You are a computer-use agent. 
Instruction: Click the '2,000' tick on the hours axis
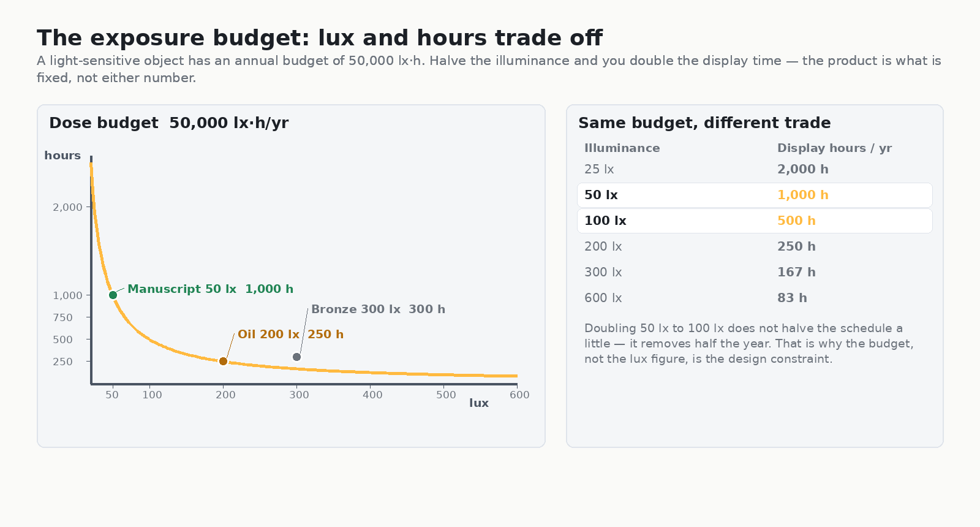[67, 208]
